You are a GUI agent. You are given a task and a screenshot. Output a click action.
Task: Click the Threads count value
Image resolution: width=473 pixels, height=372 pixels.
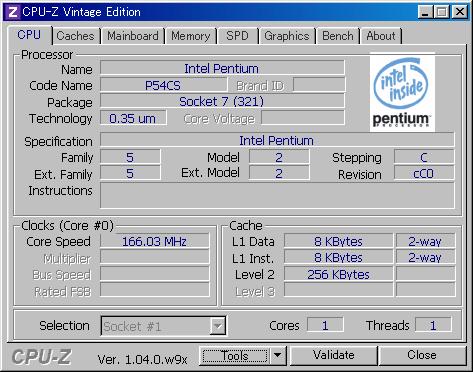click(x=433, y=325)
